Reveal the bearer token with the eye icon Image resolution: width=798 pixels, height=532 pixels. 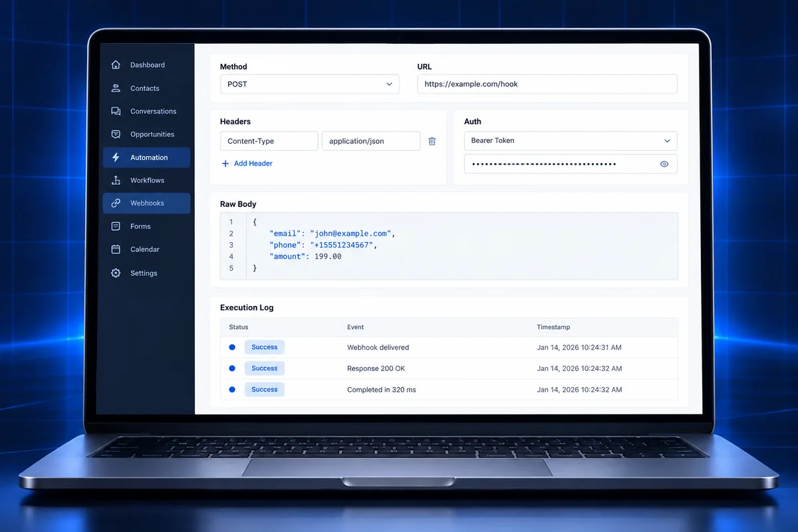point(664,164)
